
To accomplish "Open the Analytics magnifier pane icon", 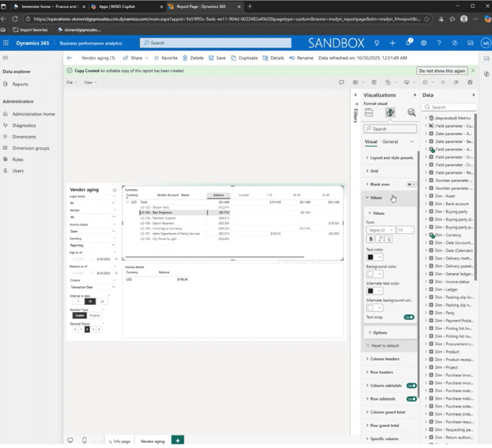I will tap(411, 113).
